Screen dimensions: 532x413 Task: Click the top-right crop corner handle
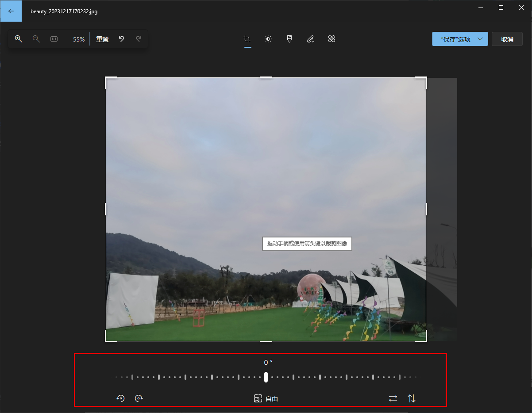[421, 82]
